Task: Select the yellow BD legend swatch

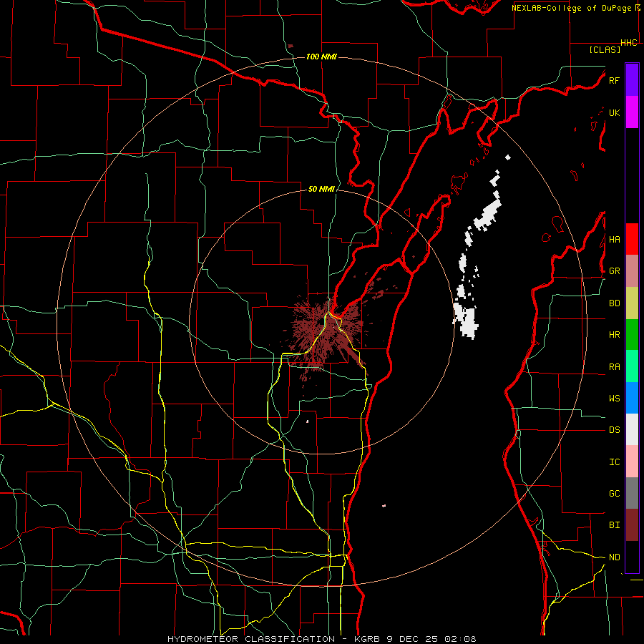Action: (x=632, y=303)
